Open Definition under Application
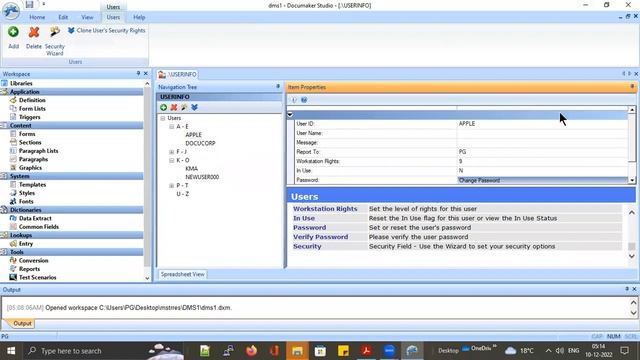Image resolution: width=640 pixels, height=360 pixels. click(x=32, y=100)
